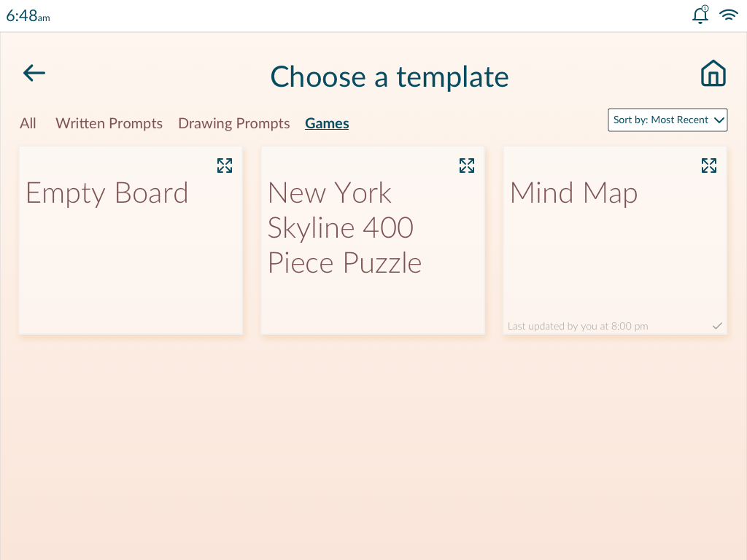This screenshot has height=560, width=747.
Task: Choose the New York Skyline 400 Piece Puzzle
Action: click(x=373, y=241)
